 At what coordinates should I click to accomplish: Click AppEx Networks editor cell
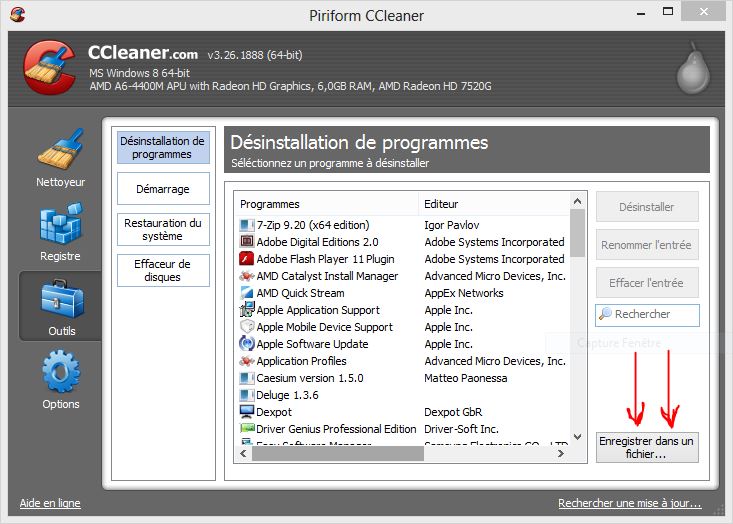(x=464, y=293)
